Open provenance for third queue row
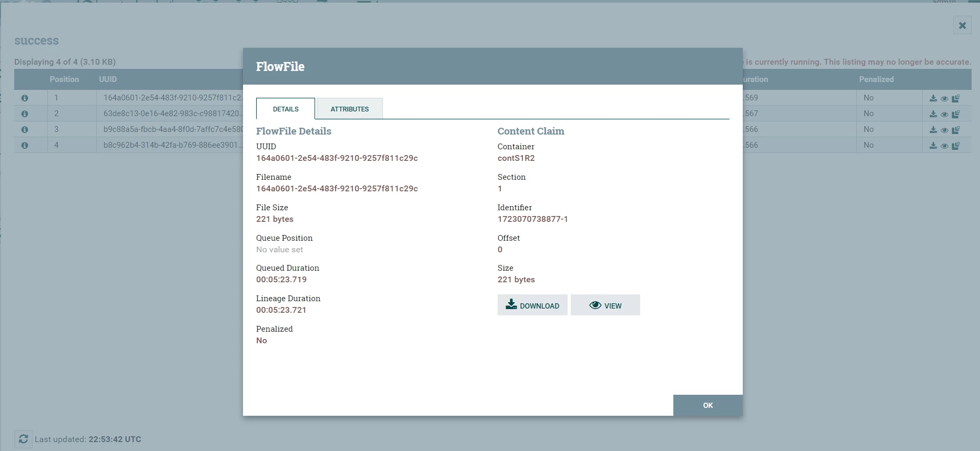980x451 pixels. click(x=956, y=130)
